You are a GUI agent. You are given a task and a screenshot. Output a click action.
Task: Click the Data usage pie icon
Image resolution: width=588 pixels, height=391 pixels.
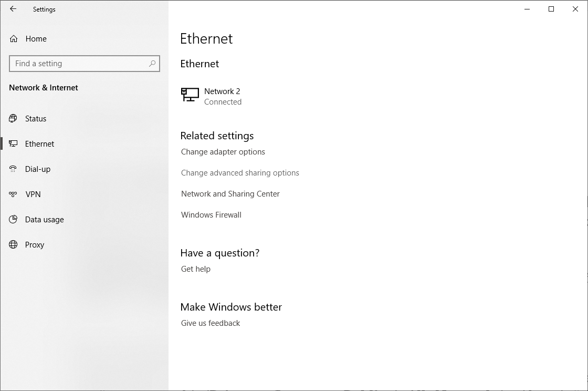pos(13,219)
